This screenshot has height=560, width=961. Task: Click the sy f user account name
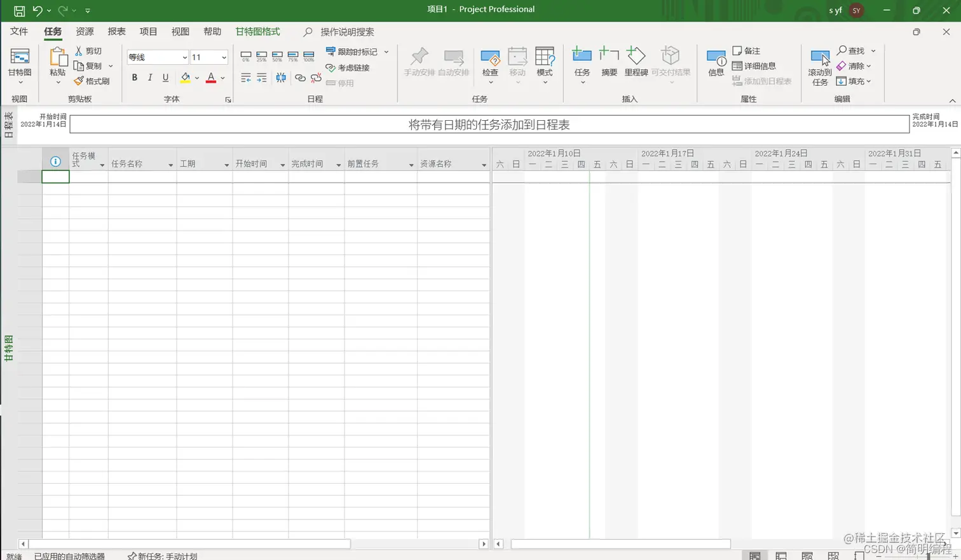[835, 10]
